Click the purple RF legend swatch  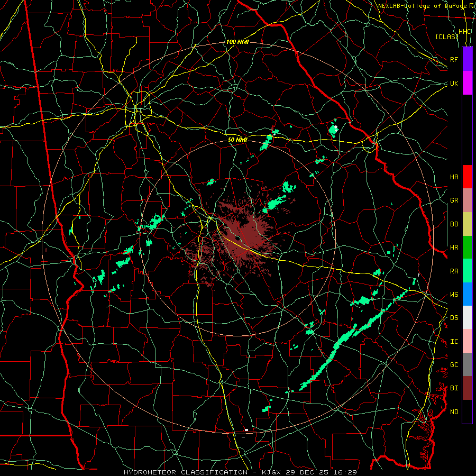point(467,59)
